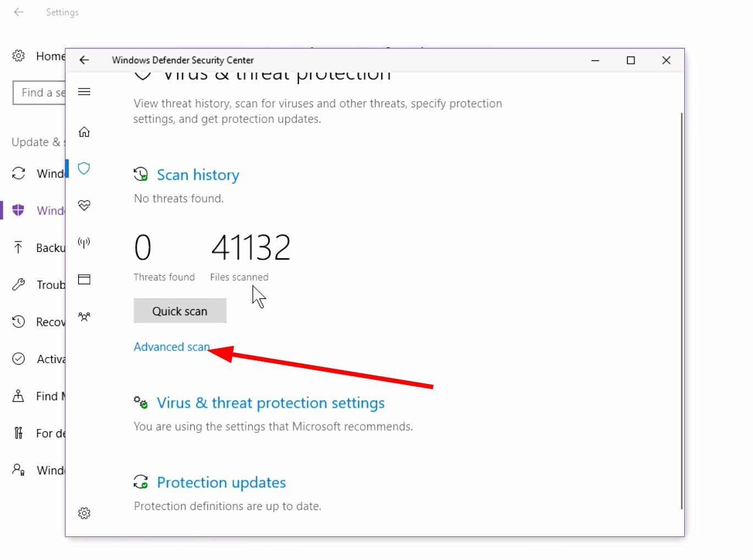The width and height of the screenshot is (753, 560).
Task: Go back in Windows Defender Security Center
Action: pyautogui.click(x=84, y=60)
